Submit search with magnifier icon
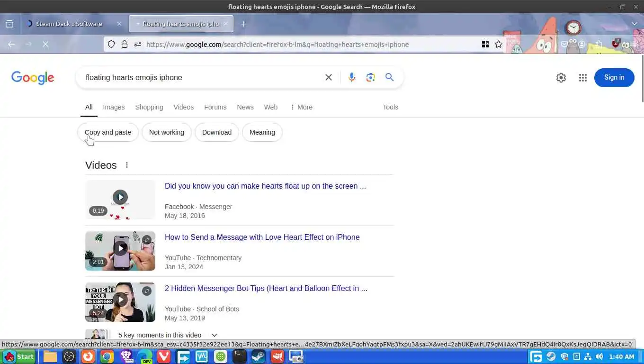 click(x=390, y=77)
